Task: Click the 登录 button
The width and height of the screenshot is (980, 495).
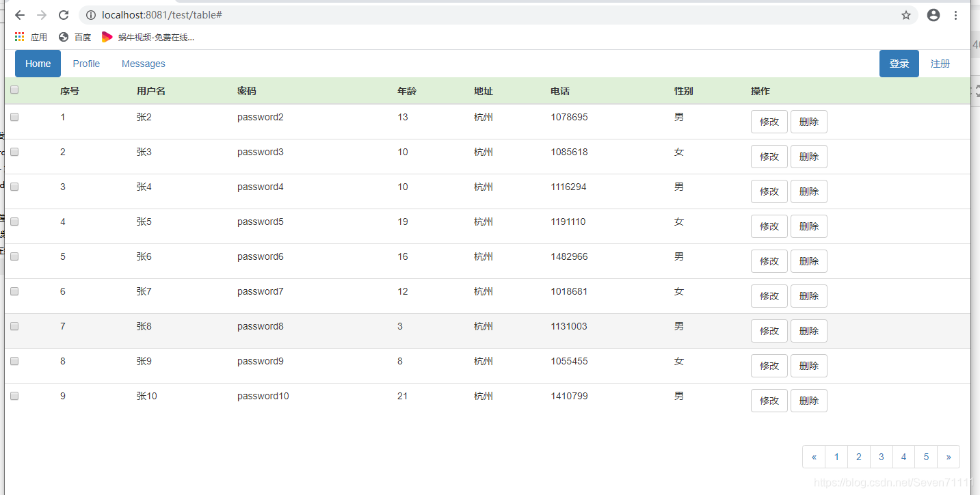Action: [x=899, y=64]
